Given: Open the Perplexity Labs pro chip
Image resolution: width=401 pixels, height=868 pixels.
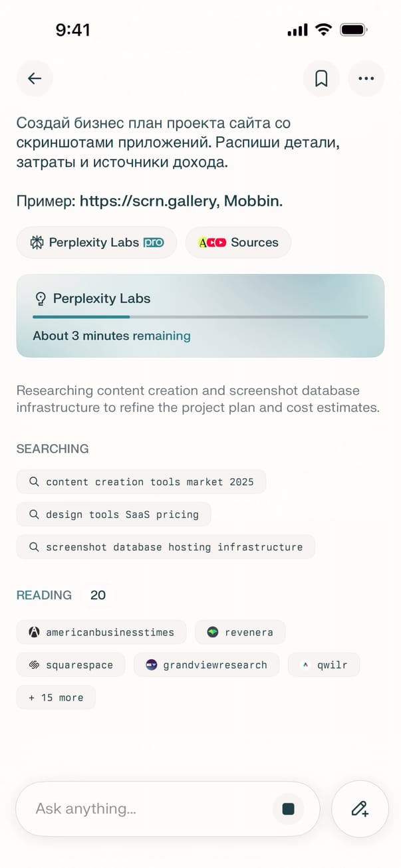Looking at the screenshot, I should [x=96, y=243].
